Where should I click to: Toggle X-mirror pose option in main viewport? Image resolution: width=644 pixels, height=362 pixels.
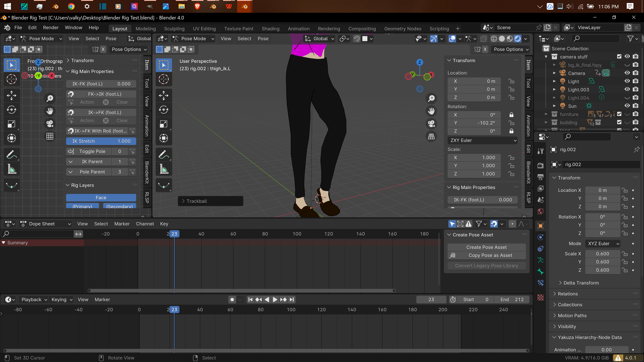pos(485,49)
